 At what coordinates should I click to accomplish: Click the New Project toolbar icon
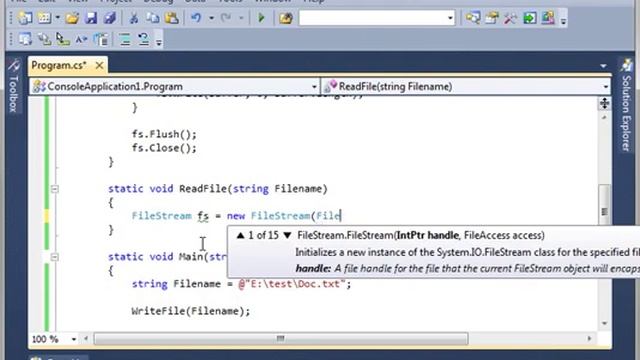[x=25, y=18]
